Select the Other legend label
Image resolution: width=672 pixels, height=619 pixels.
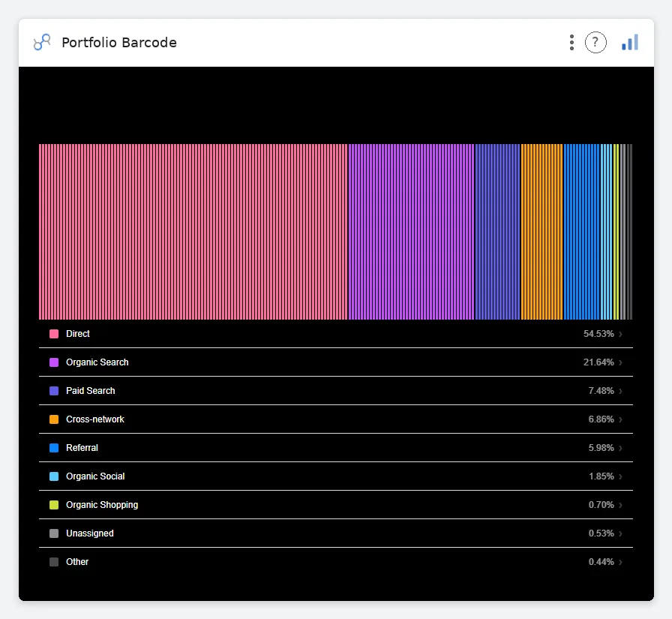point(77,562)
